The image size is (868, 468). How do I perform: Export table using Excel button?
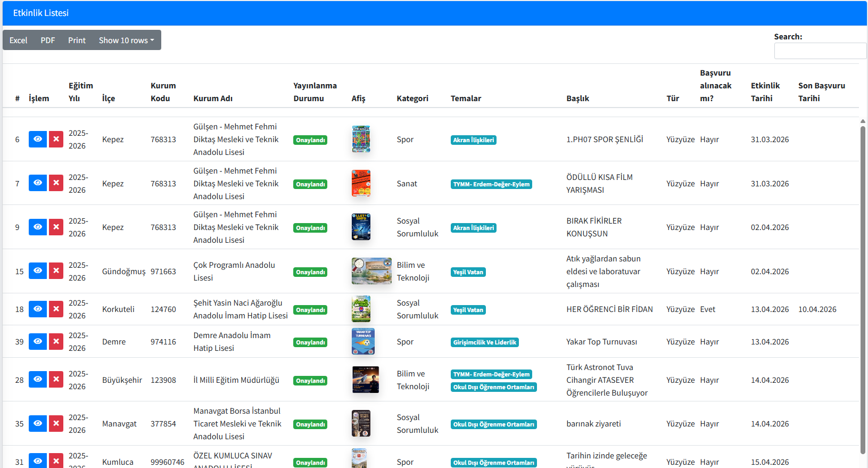click(x=18, y=40)
